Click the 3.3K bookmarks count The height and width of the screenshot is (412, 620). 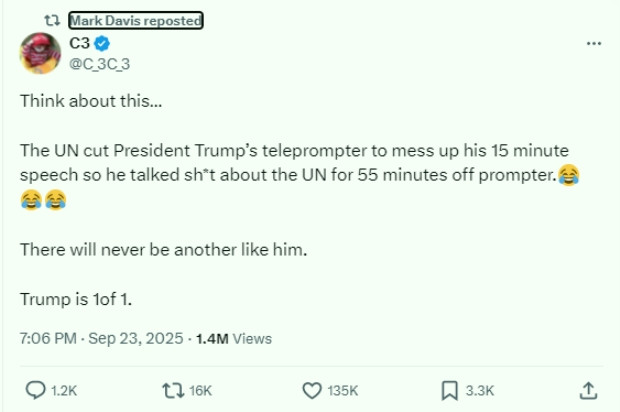pos(478,390)
